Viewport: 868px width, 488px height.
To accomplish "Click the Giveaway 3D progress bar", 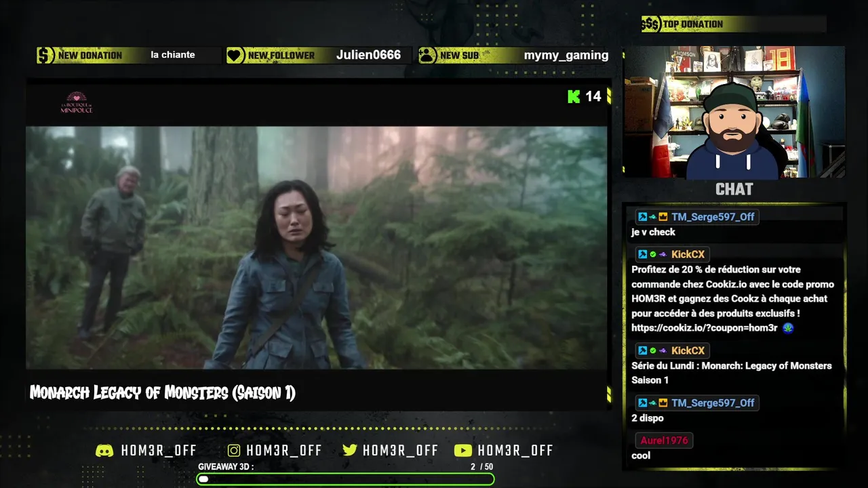I will (x=345, y=479).
